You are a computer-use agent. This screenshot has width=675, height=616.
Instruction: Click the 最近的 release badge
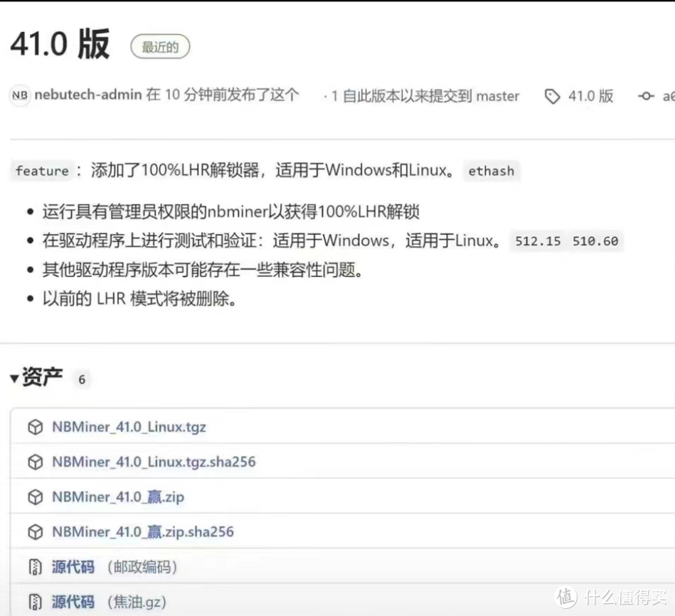[x=160, y=46]
